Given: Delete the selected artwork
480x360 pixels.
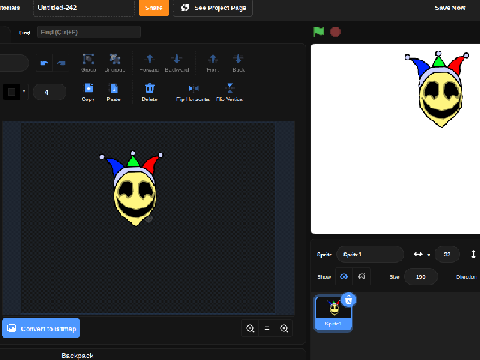Looking at the screenshot, I should 149,92.
